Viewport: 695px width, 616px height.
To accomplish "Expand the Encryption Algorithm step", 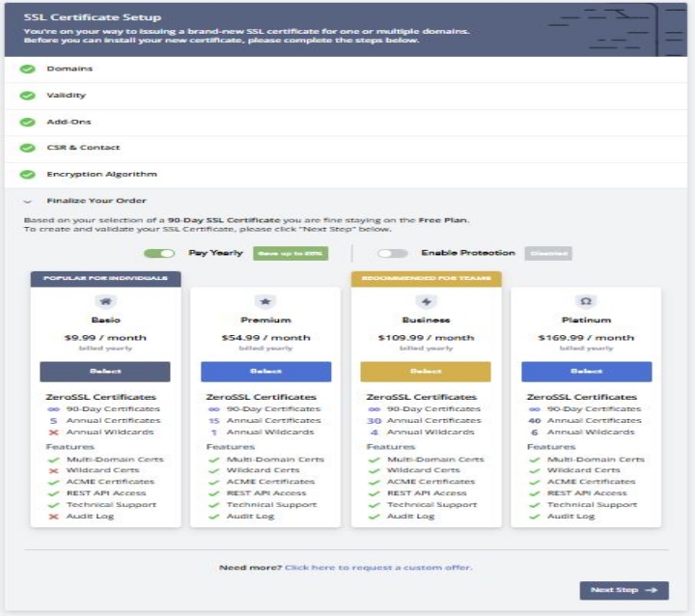I will pyautogui.click(x=346, y=175).
